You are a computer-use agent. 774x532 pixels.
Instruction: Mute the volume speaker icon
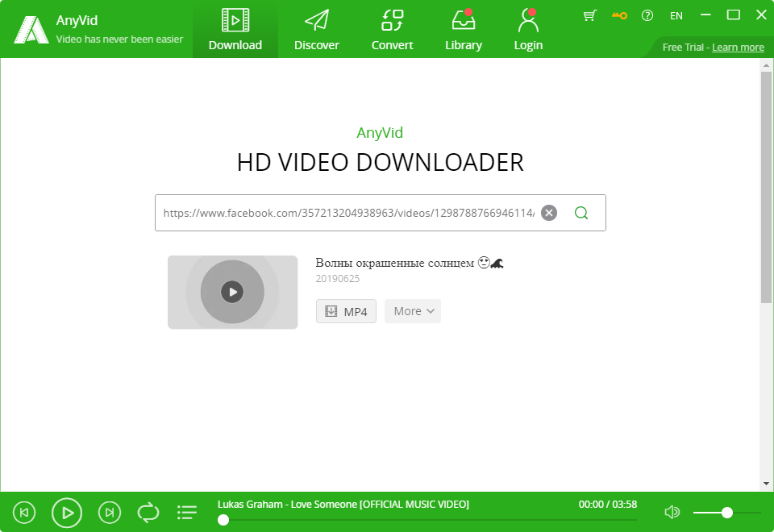(x=672, y=513)
